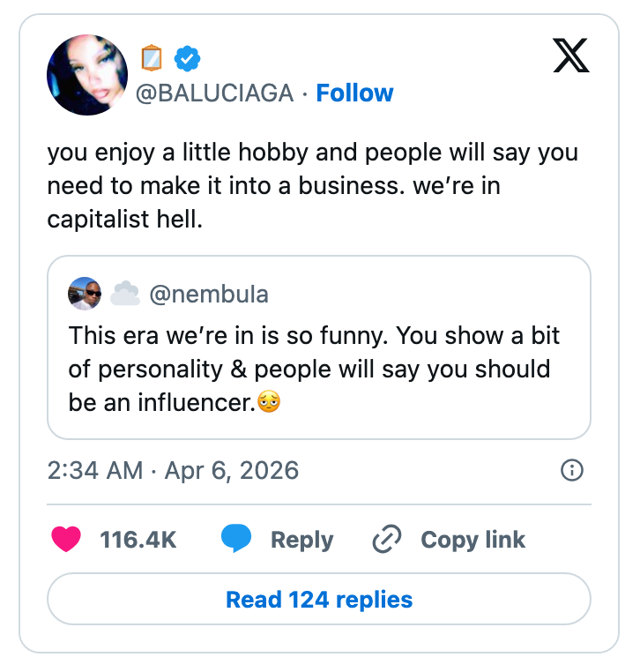This screenshot has width=640, height=672.
Task: Follow the @BALUCIAGA account
Action: pos(354,93)
